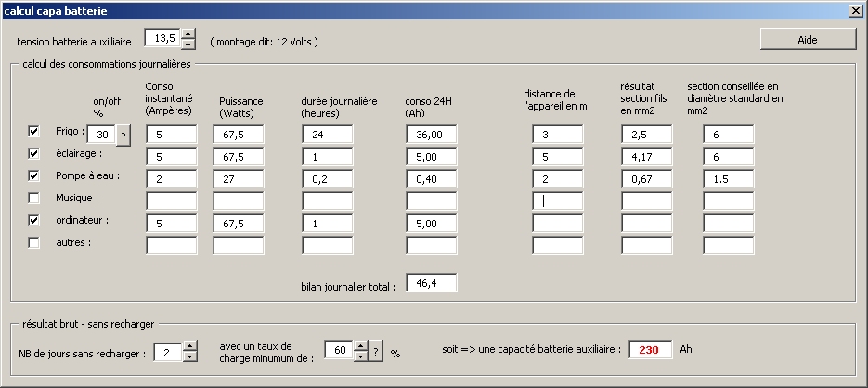Click the question mark beside minimum charge rate

[x=376, y=350]
